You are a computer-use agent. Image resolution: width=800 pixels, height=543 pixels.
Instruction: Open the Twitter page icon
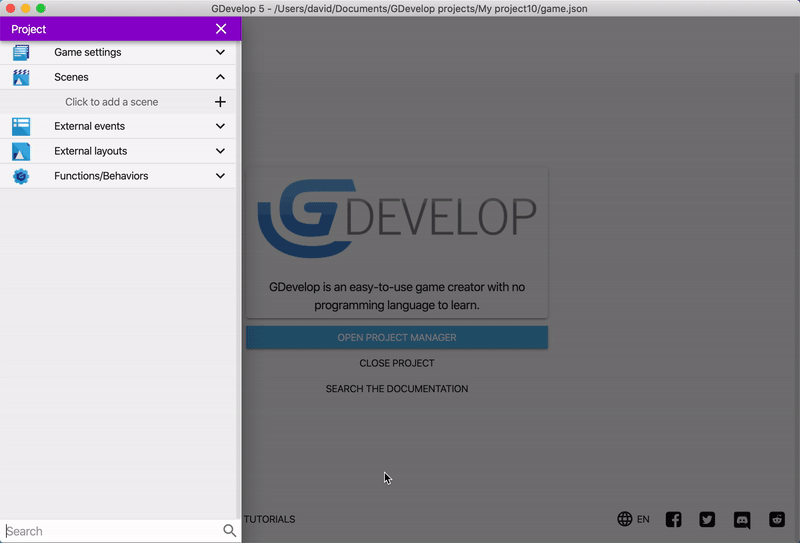[x=707, y=519]
